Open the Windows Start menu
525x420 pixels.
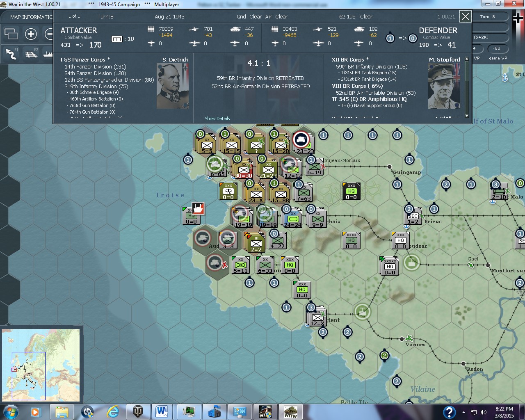[10, 411]
